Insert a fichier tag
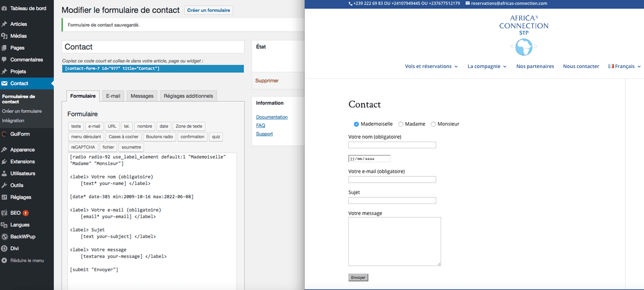 [x=109, y=147]
